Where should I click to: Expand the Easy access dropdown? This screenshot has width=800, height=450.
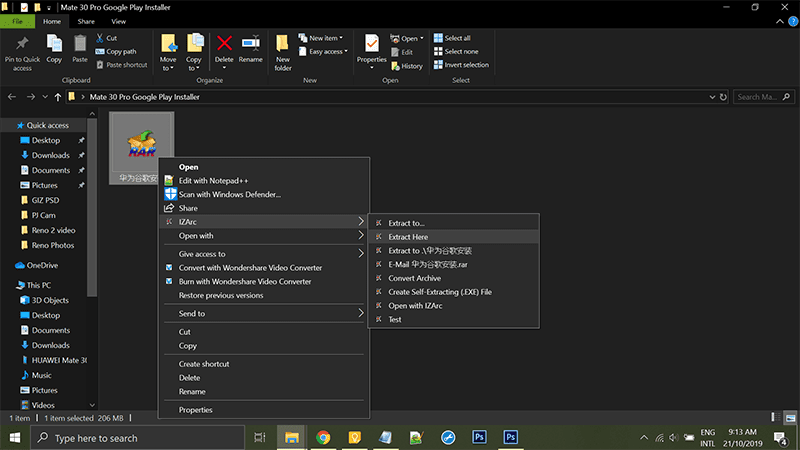click(x=327, y=52)
